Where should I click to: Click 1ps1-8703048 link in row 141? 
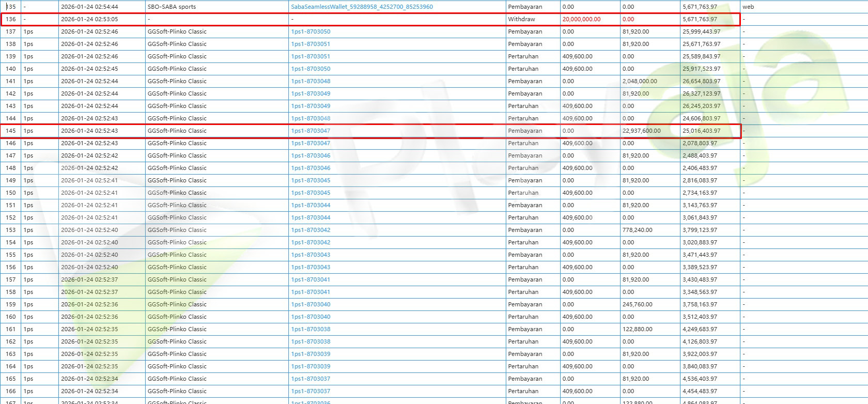311,81
